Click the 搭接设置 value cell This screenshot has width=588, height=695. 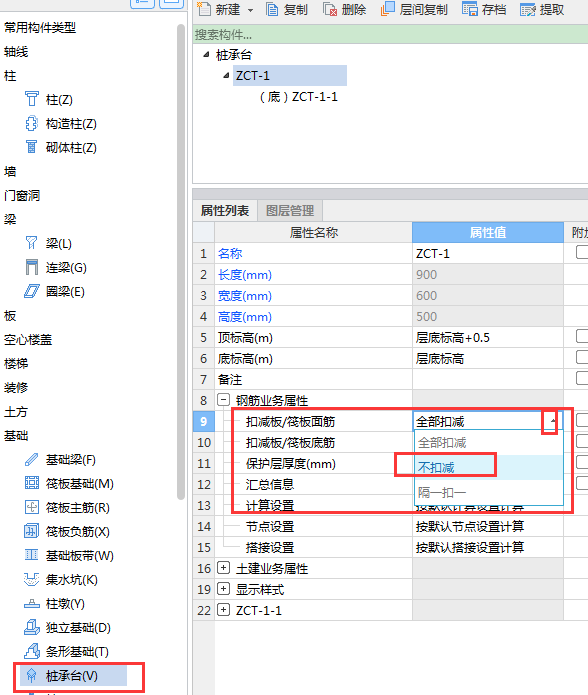pos(488,547)
